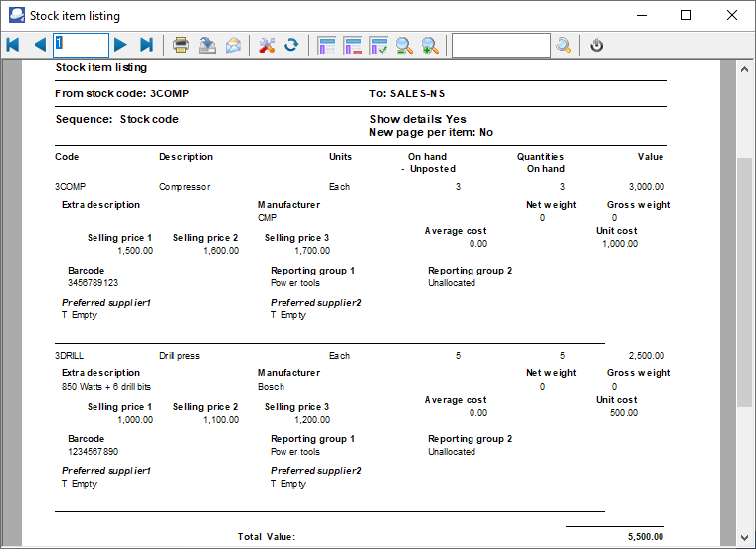Go to the previous report page
Image resolution: width=756 pixels, height=549 pixels.
tap(39, 45)
